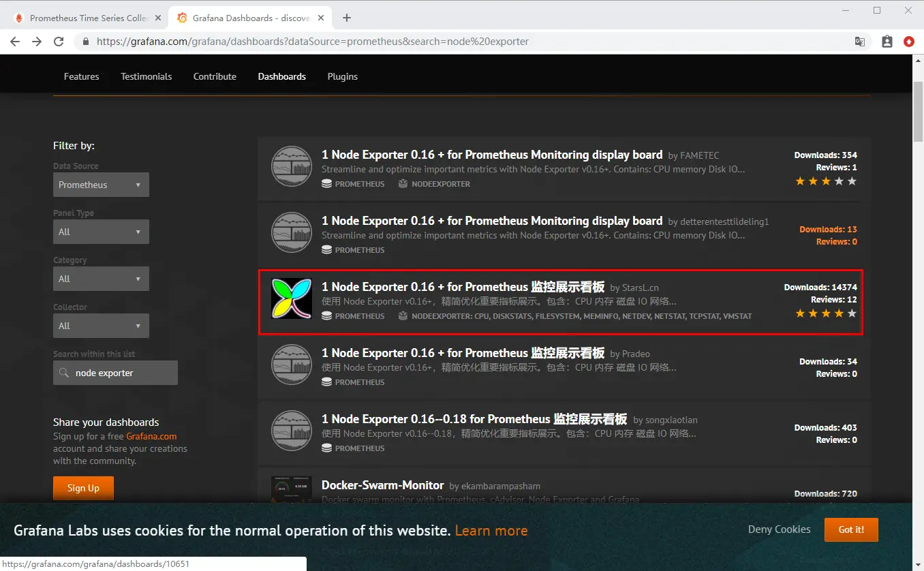Click the orange 'Downloads: 13' text
Screen dimensions: 924x571
pyautogui.click(x=829, y=230)
